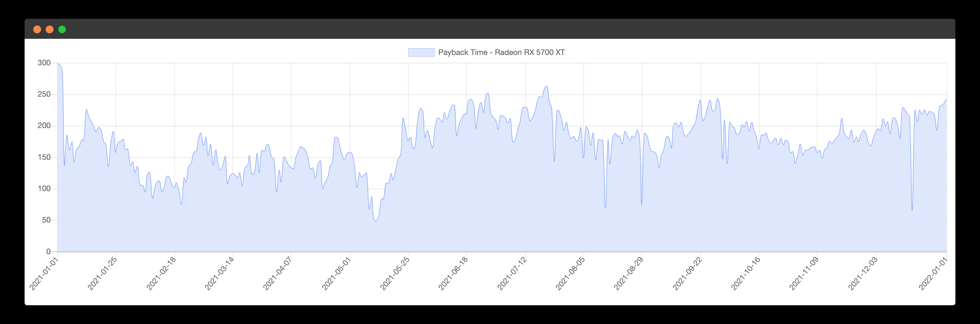Select the 2021-11-09 x-axis date label
This screenshot has height=324, width=980.
tap(804, 274)
